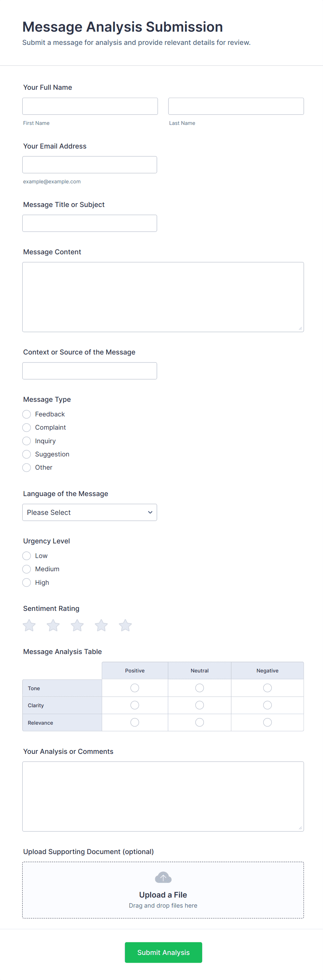The height and width of the screenshot is (980, 323).
Task: Mark Tone as Positive in table
Action: [134, 688]
